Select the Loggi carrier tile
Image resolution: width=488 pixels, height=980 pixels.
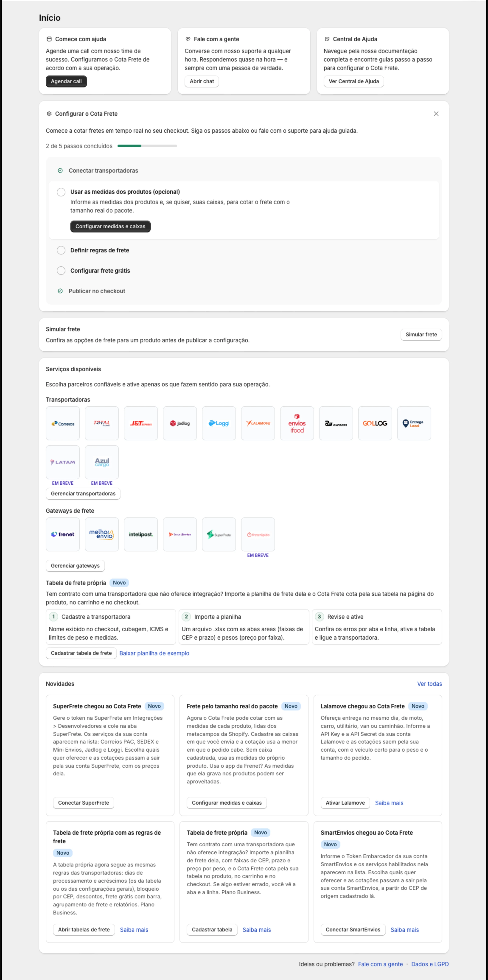(219, 423)
